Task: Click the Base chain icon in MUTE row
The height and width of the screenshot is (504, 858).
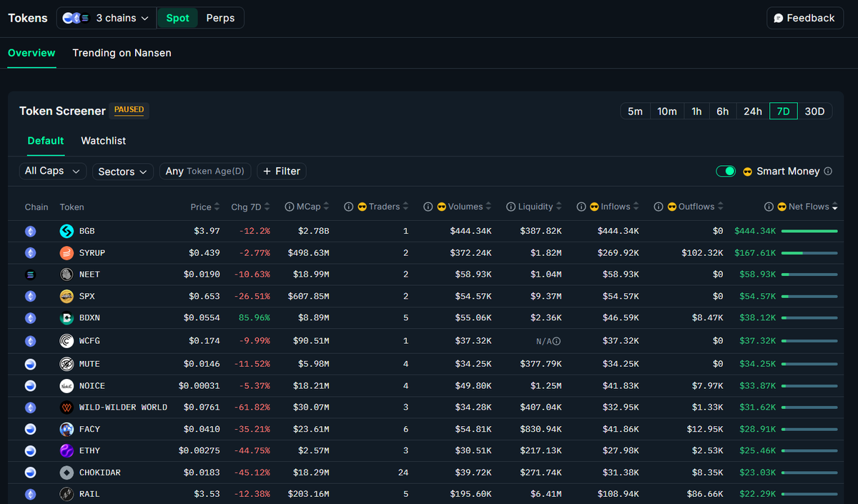Action: 30,364
